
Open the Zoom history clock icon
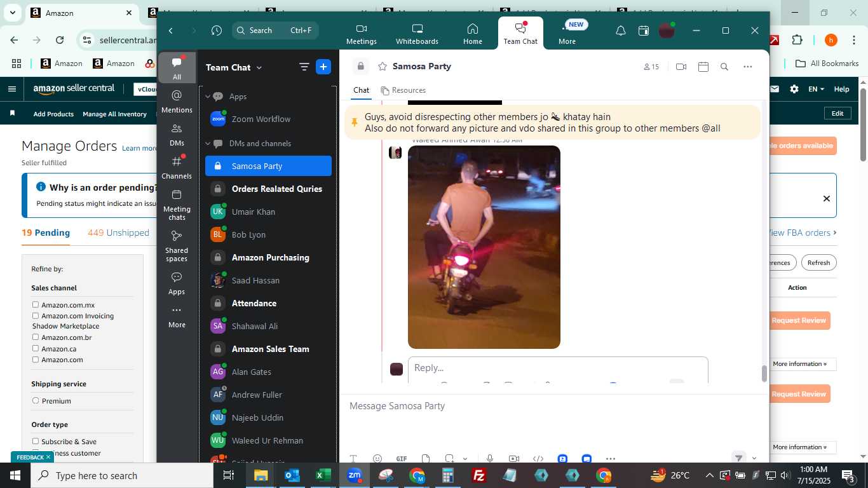pos(217,30)
